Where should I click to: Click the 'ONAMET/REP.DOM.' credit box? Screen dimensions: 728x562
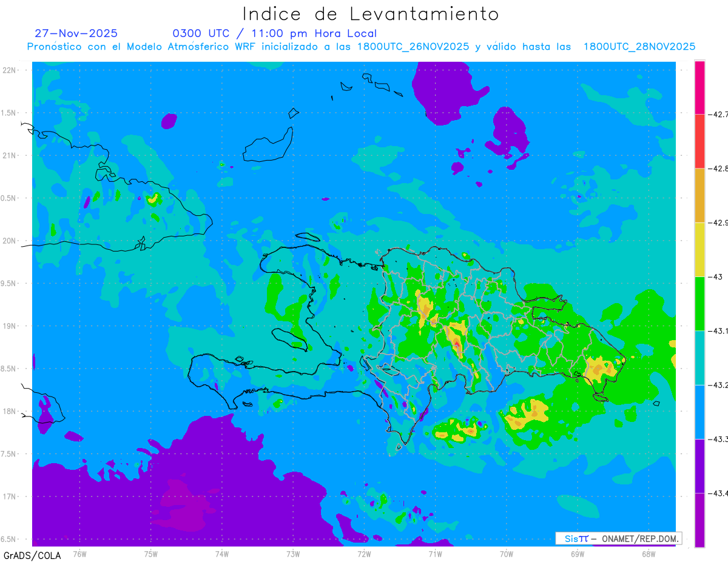coord(618,538)
